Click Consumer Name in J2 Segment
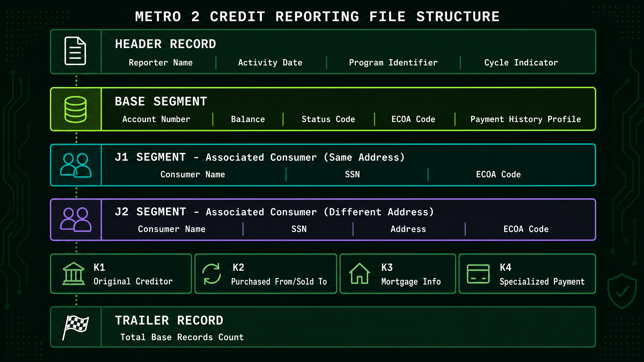644x362 pixels. pos(172,229)
